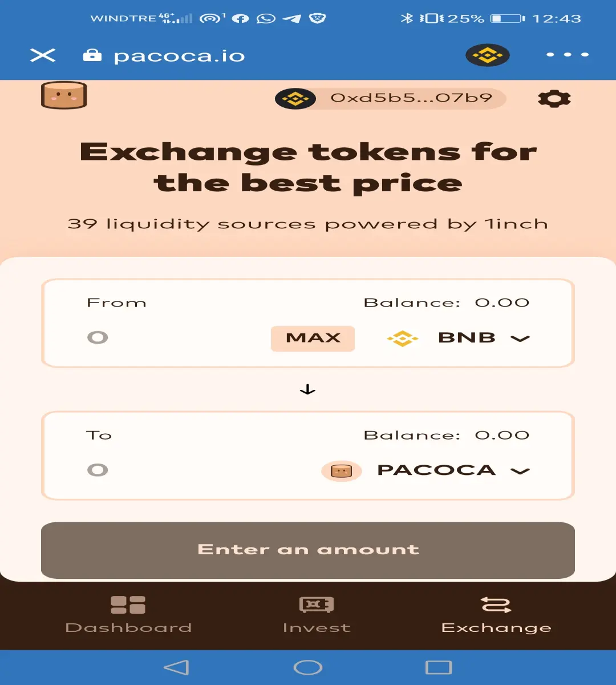The width and height of the screenshot is (616, 685).
Task: Open wallet address 0xd5b5...07b9 selector
Action: [x=391, y=98]
